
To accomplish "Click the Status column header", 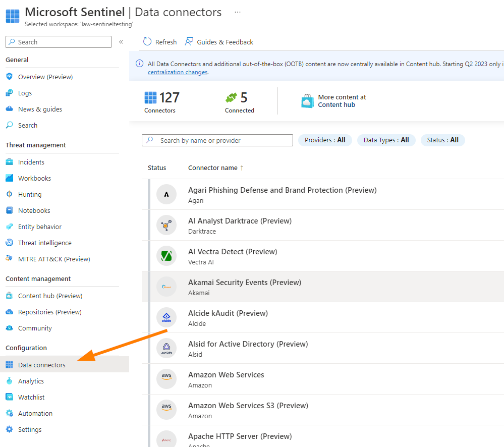I will (157, 167).
